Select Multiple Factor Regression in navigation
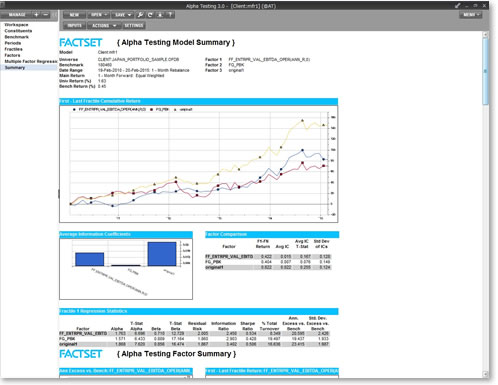 point(31,61)
